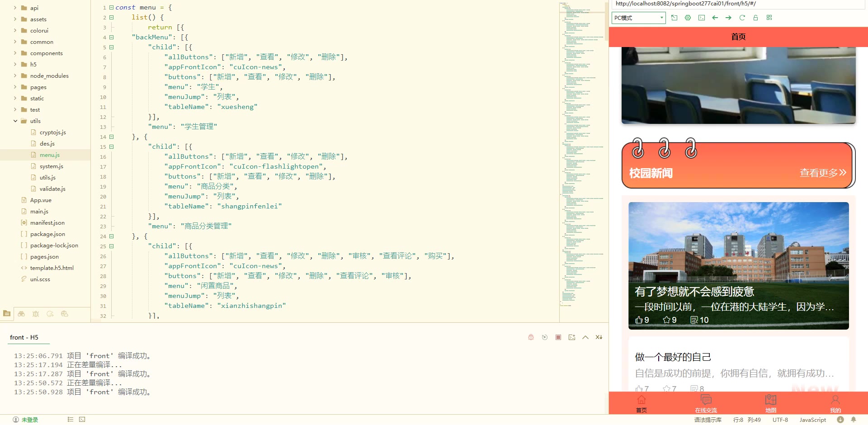Open the sync sidebar icon
Image resolution: width=868 pixels, height=425 pixels.
tap(50, 313)
